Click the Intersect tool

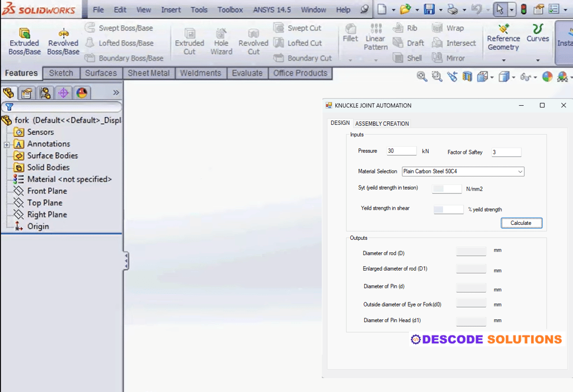coord(454,42)
